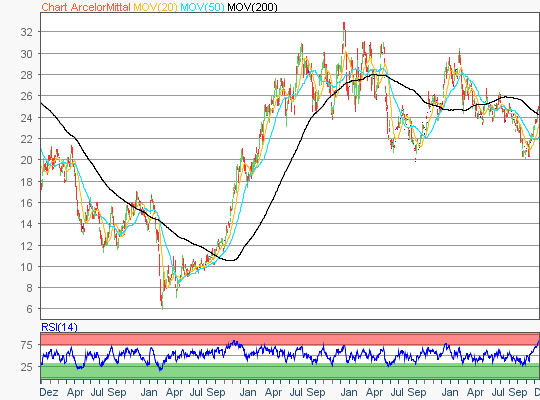Select the orange MOV(20) legend label
This screenshot has width=540, height=400.
[155, 7]
